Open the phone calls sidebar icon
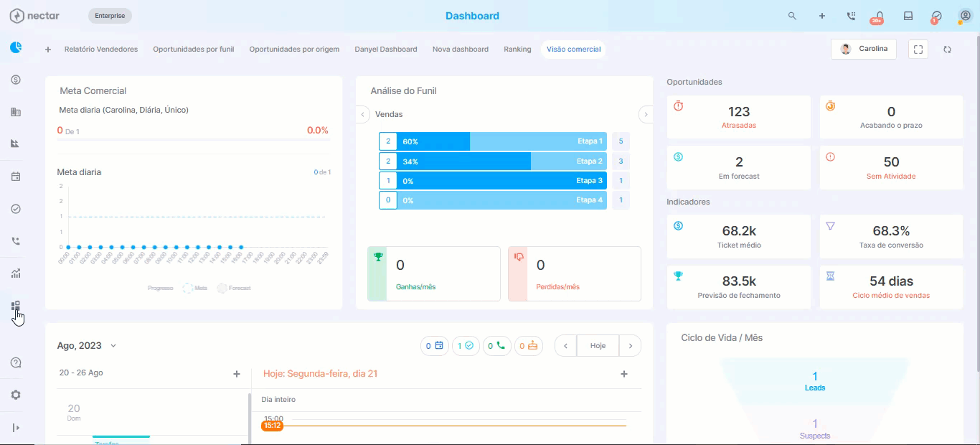Image resolution: width=980 pixels, height=445 pixels. point(16,241)
